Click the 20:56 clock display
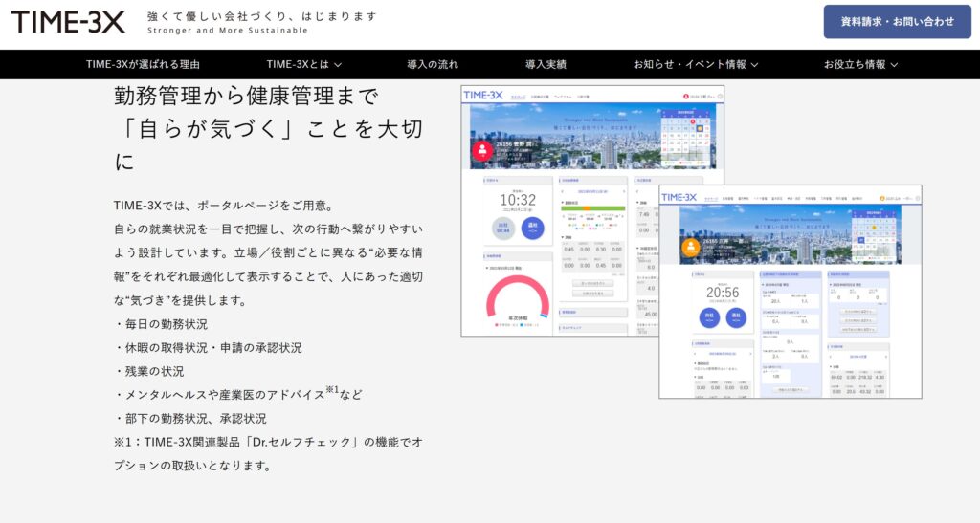This screenshot has width=980, height=523. pyautogui.click(x=723, y=293)
